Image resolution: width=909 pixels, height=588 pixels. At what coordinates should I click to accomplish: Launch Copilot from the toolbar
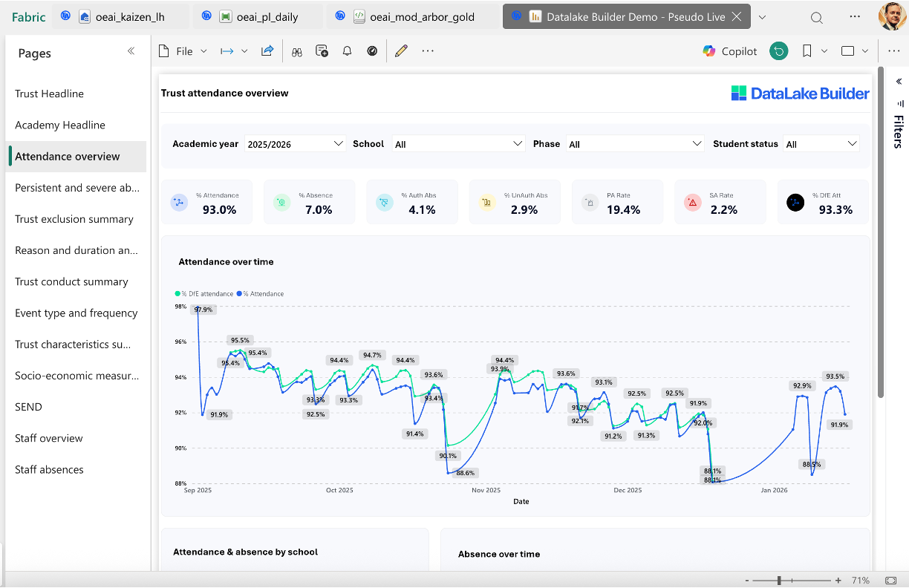pyautogui.click(x=729, y=50)
